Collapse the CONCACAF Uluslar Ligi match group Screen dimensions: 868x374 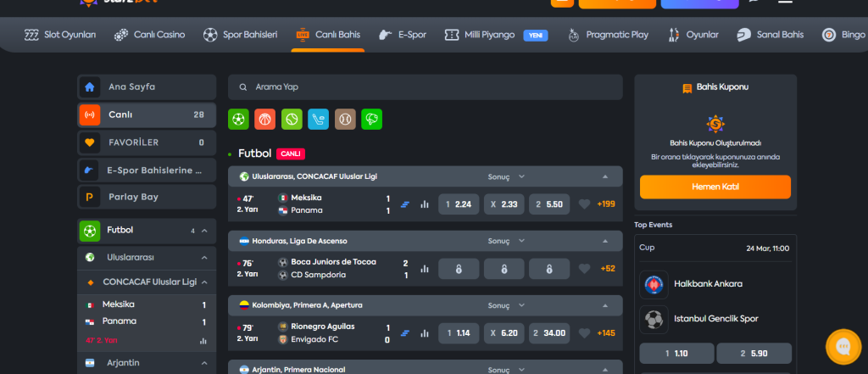click(605, 176)
